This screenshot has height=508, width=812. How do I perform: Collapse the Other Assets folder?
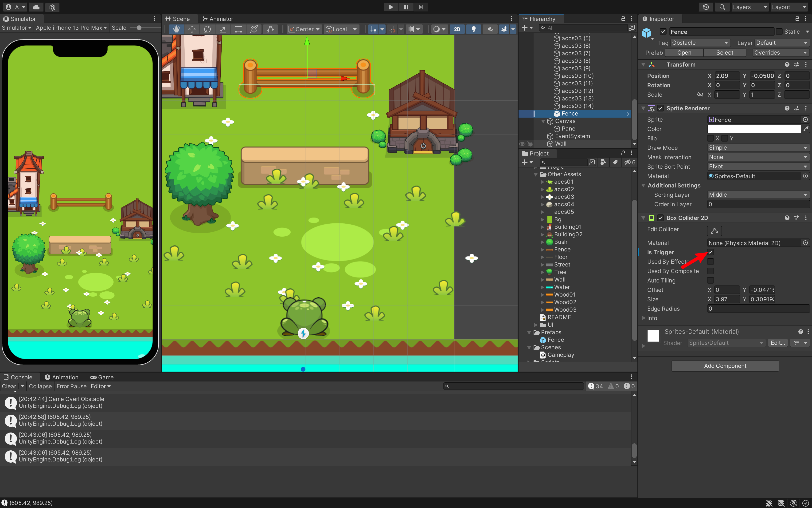(535, 174)
